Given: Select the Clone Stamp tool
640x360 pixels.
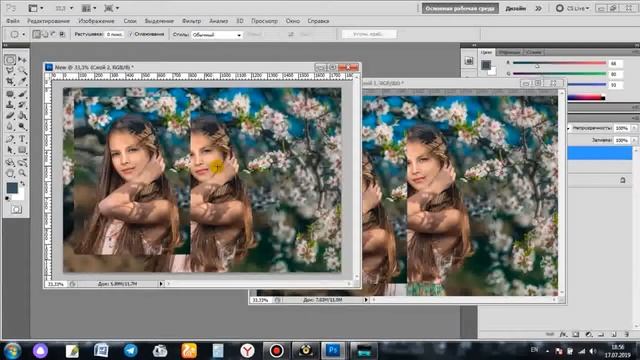Looking at the screenshot, I should [10, 104].
